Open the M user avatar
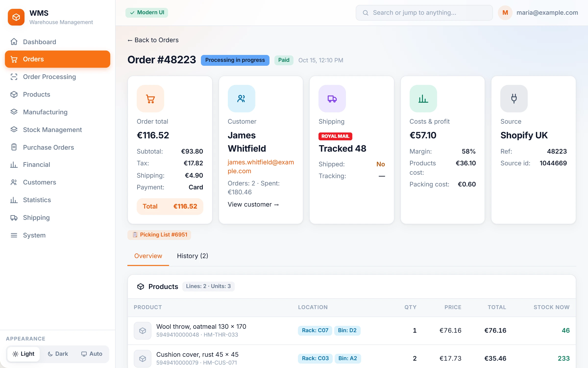Image resolution: width=588 pixels, height=368 pixels. tap(505, 13)
